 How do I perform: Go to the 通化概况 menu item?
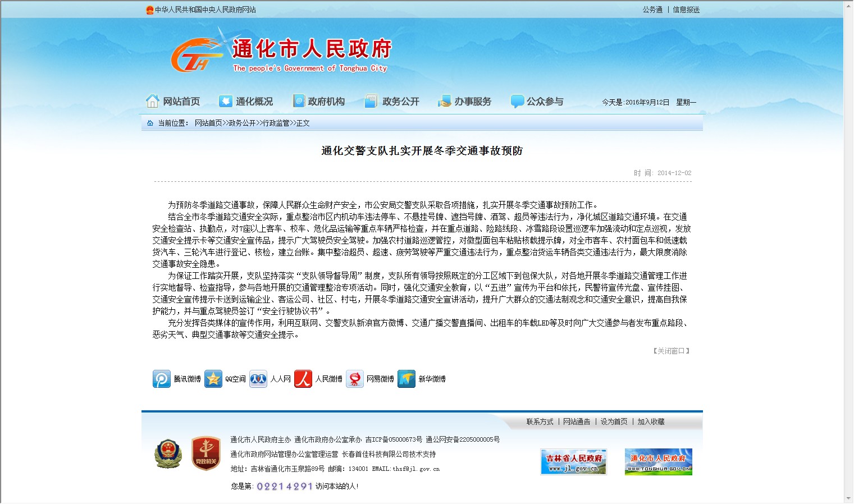coord(246,102)
